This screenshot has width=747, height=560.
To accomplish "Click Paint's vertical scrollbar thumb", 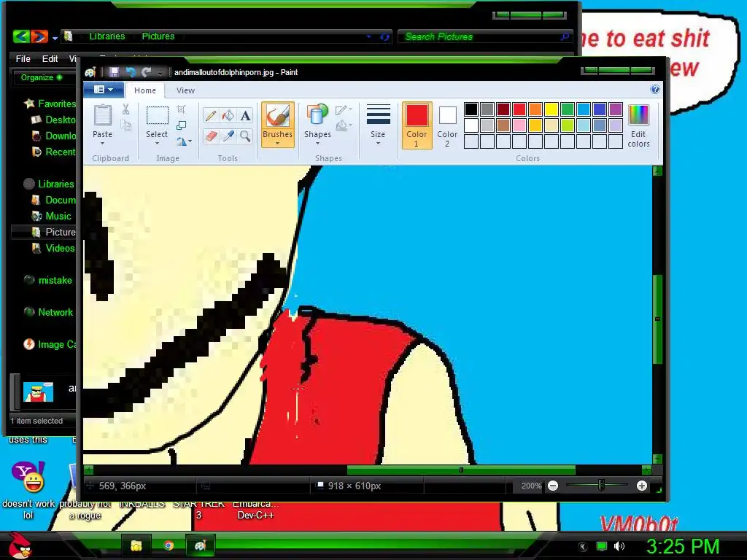I will (x=657, y=319).
